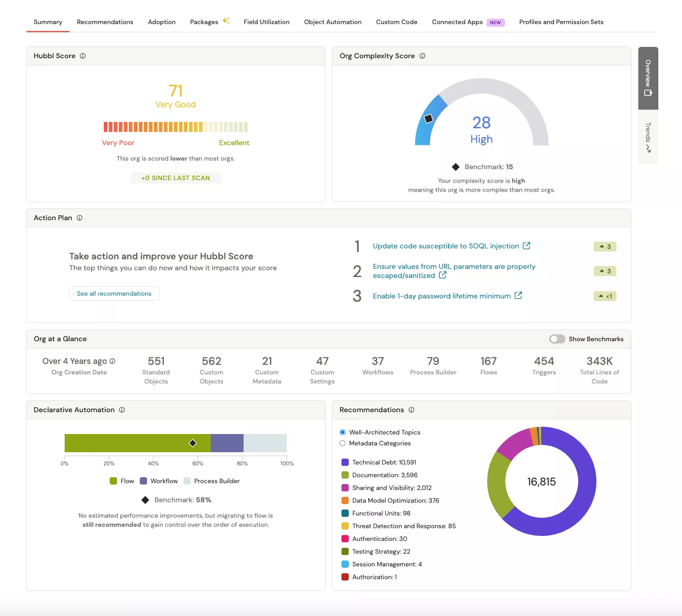Click the sparkle icon beside Packages

tap(225, 20)
